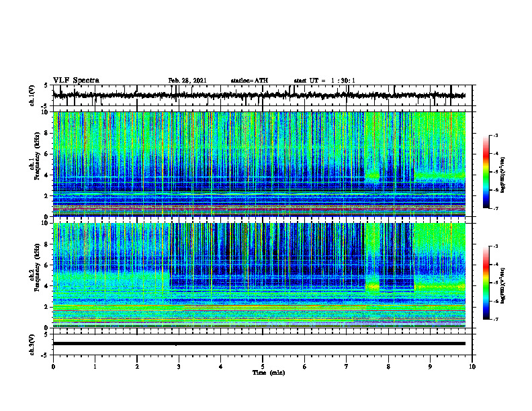The height and width of the screenshot is (411, 532).
Task: Click the lower colorbar '-7' label
Action: (496, 319)
